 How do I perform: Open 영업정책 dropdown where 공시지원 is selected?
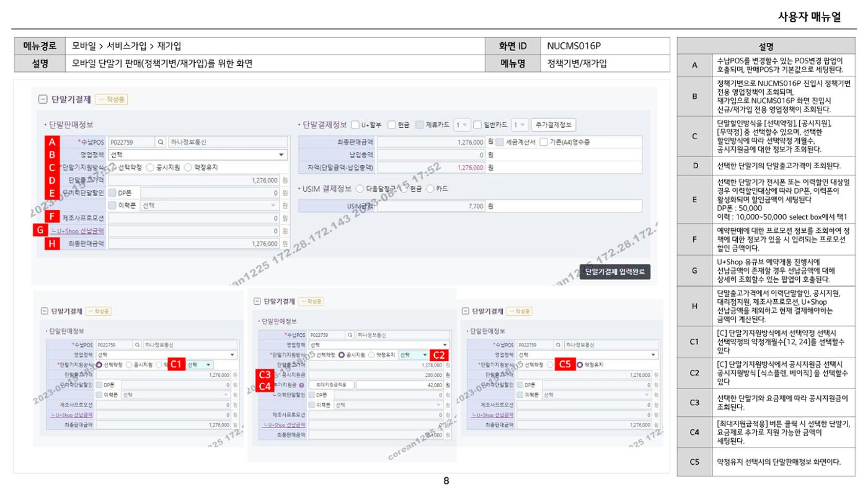379,344
